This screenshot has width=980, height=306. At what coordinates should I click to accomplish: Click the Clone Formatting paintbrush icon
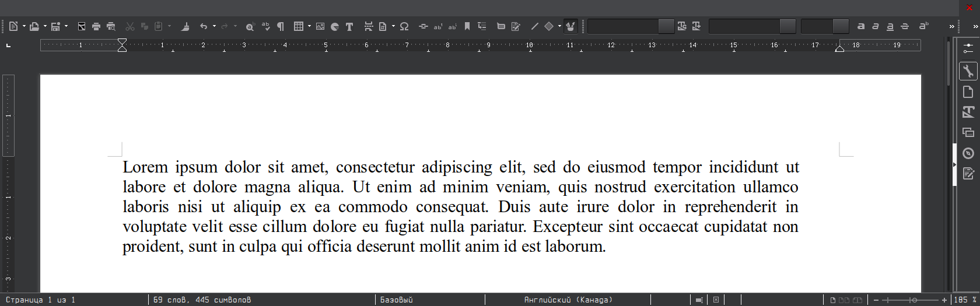185,26
